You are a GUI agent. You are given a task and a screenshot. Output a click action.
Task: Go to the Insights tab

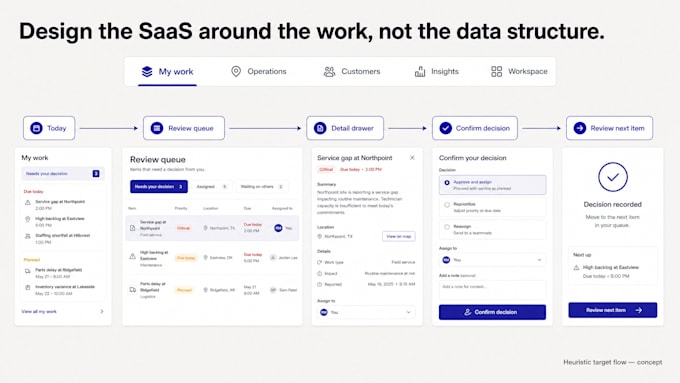436,72
